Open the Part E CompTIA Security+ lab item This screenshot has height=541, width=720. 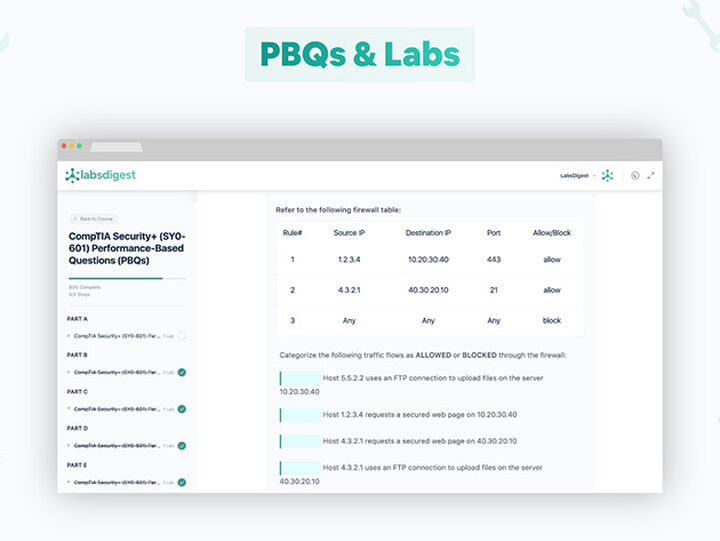[x=118, y=482]
